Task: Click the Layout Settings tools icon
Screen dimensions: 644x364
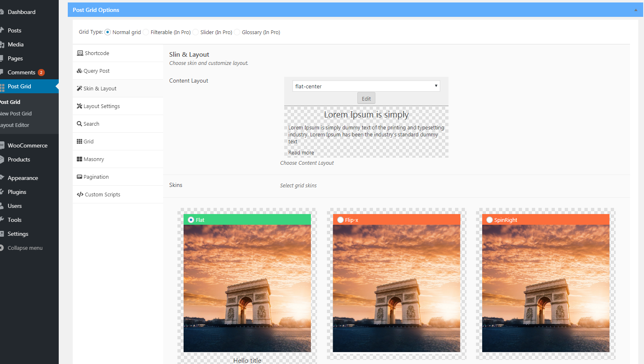Action: [x=79, y=106]
